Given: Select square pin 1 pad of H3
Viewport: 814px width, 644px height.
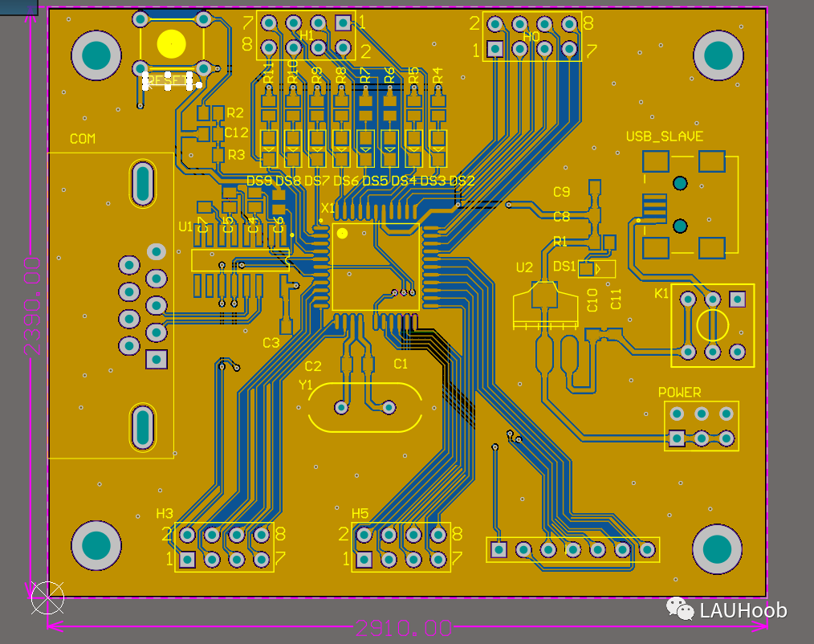Looking at the screenshot, I should [187, 560].
